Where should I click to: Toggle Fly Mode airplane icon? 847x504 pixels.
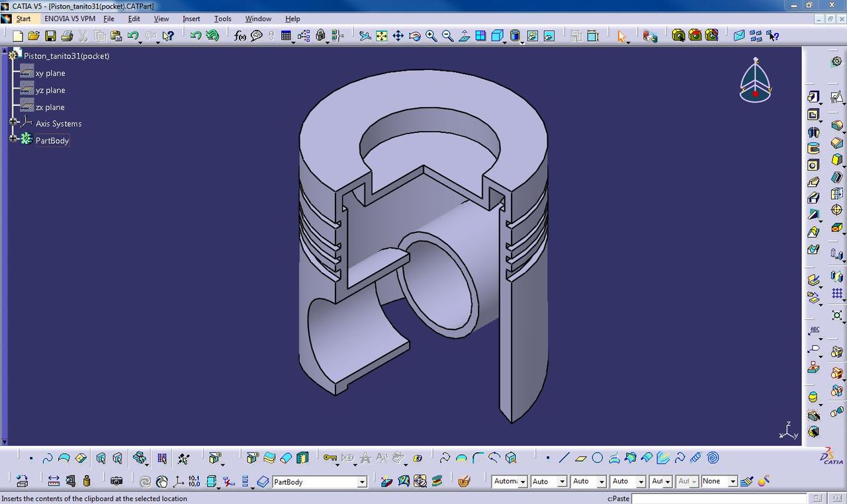(x=365, y=36)
